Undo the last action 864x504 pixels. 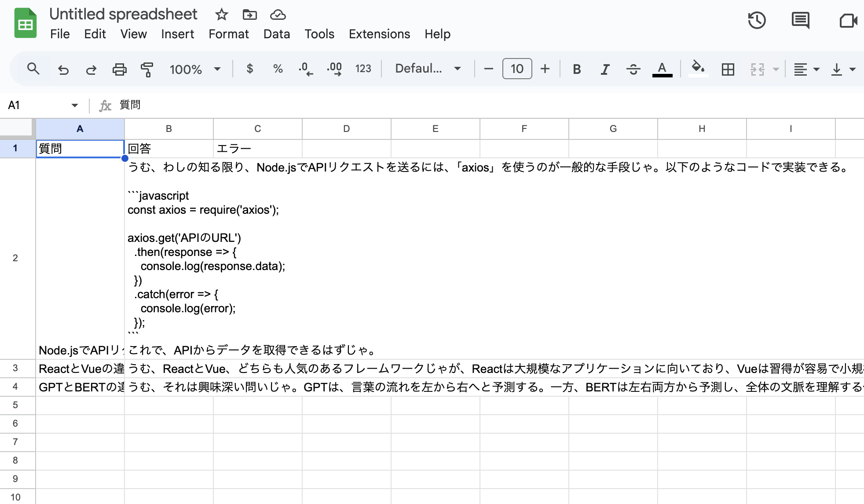point(63,69)
